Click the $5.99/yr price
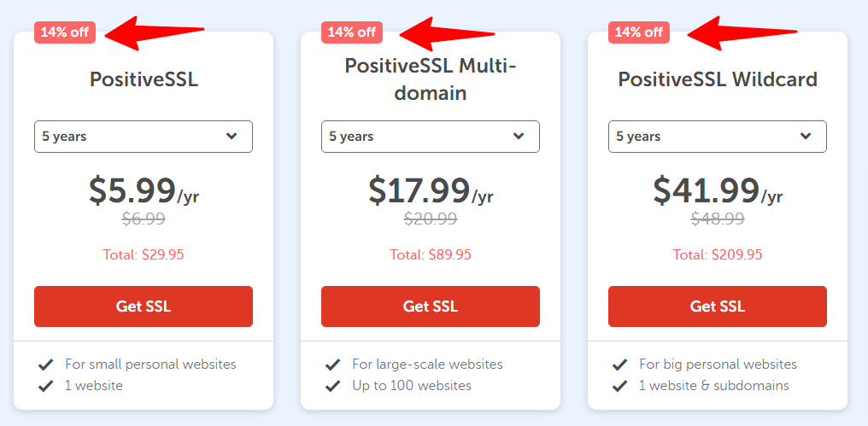The image size is (868, 426). pos(144,190)
